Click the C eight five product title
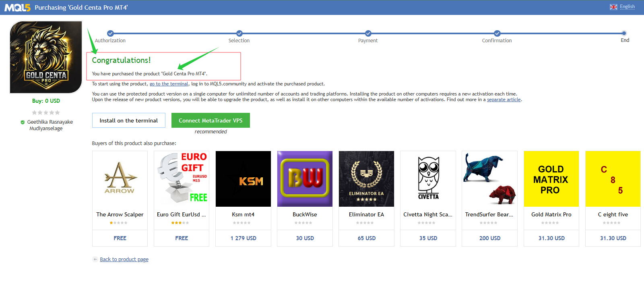 click(x=613, y=214)
